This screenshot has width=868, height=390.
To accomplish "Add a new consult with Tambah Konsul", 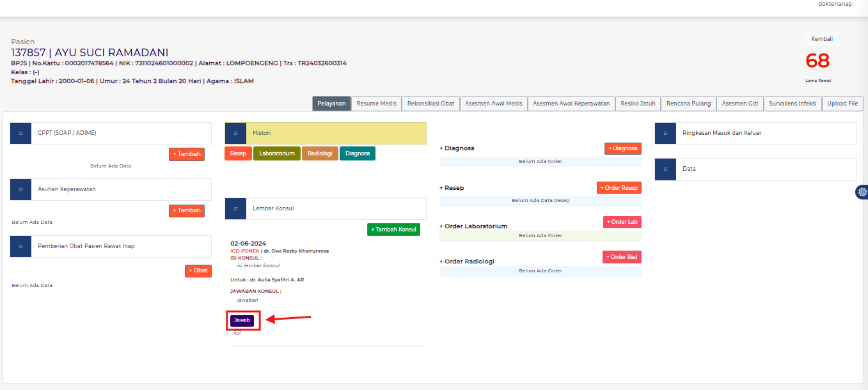I will pyautogui.click(x=393, y=230).
